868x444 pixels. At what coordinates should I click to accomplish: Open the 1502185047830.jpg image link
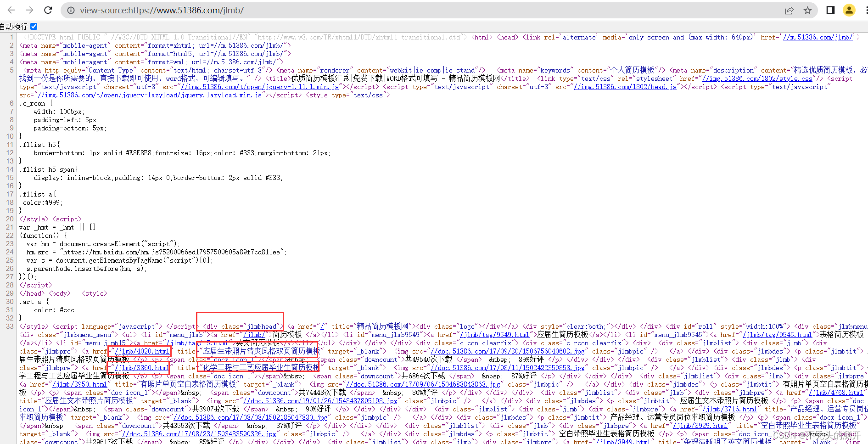coord(251,417)
